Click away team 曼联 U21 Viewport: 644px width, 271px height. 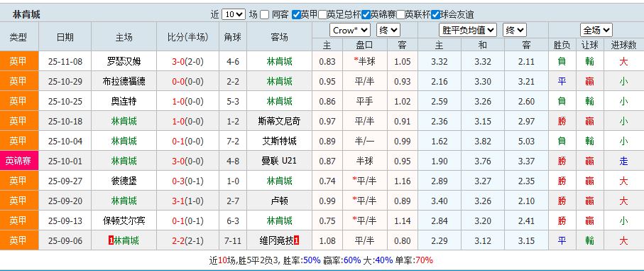(x=279, y=161)
